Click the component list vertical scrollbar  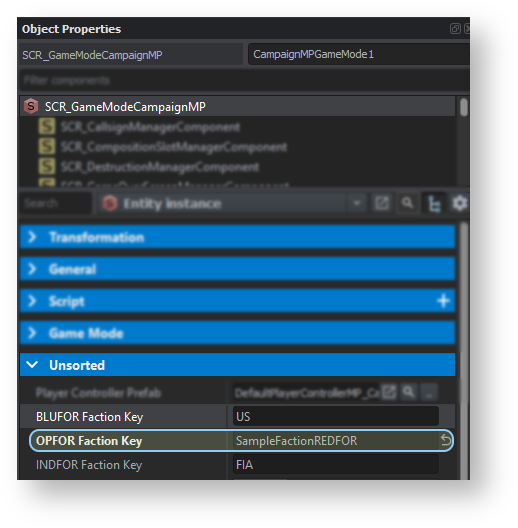464,141
